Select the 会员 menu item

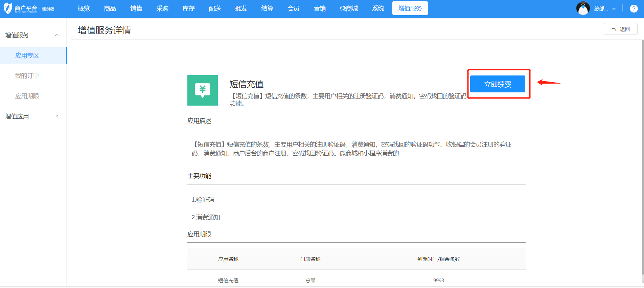tap(293, 8)
